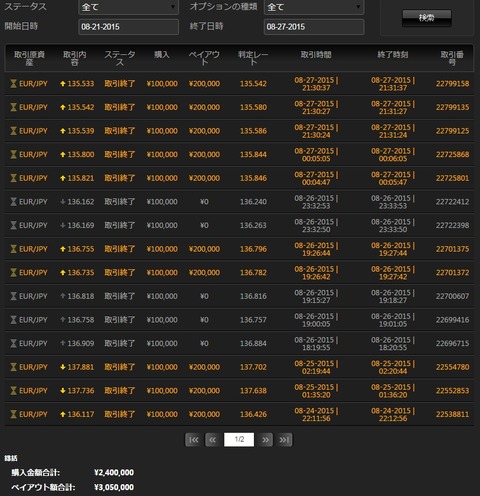Click hourglass icon of trade 22722398
This screenshot has width=480, height=496.
click(13, 226)
